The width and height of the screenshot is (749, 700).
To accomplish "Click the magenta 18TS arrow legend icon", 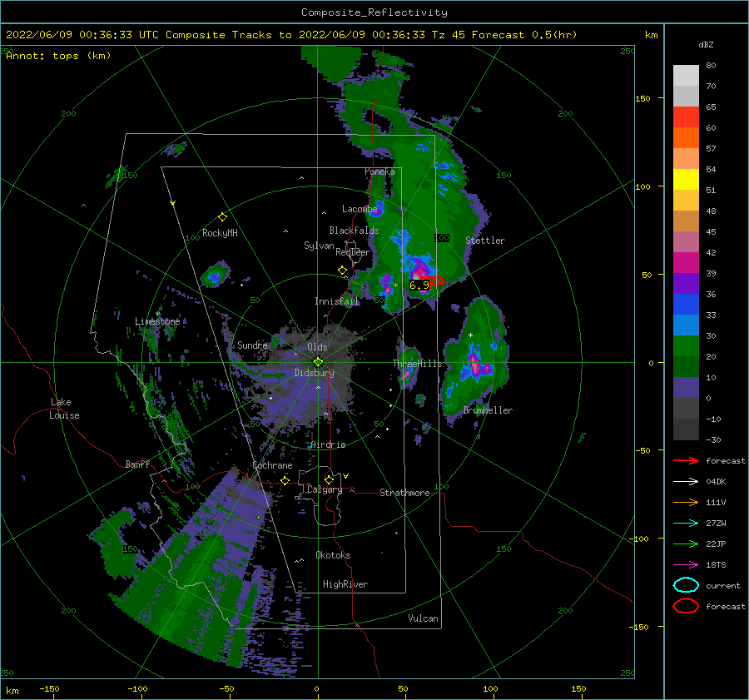I will click(686, 565).
